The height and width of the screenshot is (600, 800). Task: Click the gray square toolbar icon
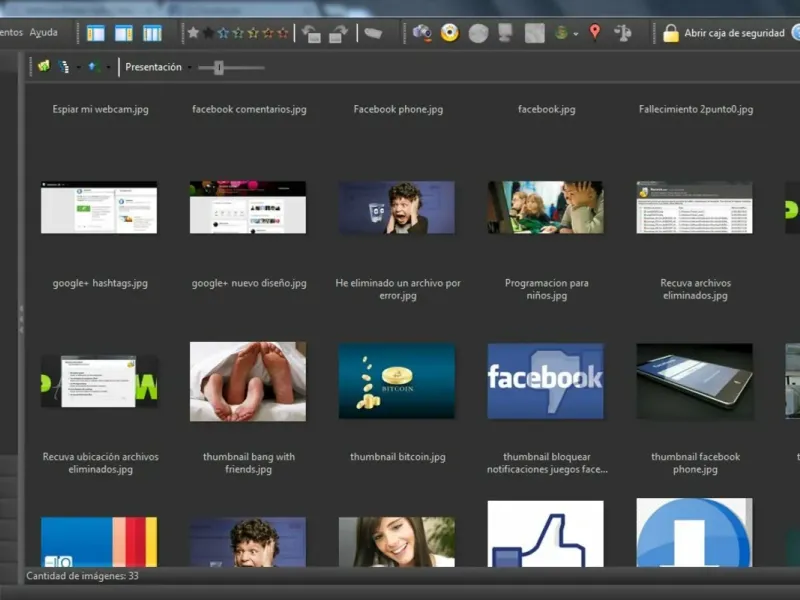535,33
